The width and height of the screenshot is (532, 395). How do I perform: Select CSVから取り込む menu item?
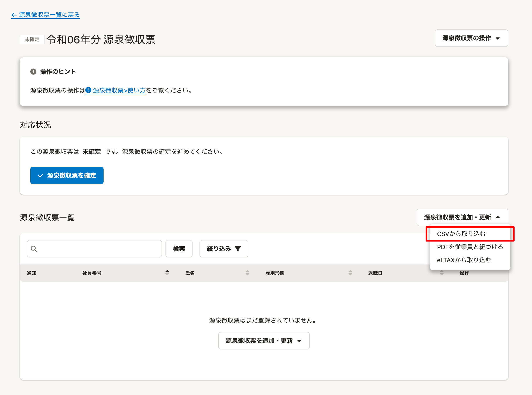(470, 234)
